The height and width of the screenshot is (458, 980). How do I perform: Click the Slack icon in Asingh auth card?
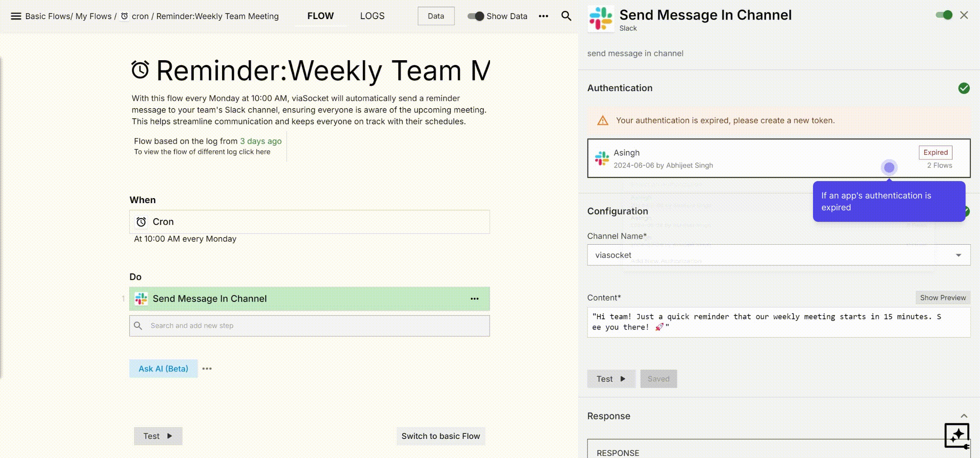coord(601,159)
